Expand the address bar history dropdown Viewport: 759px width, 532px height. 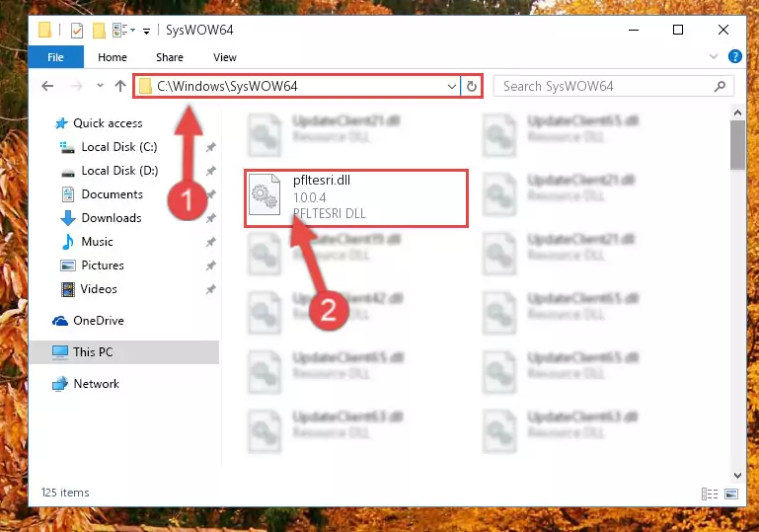pyautogui.click(x=452, y=87)
